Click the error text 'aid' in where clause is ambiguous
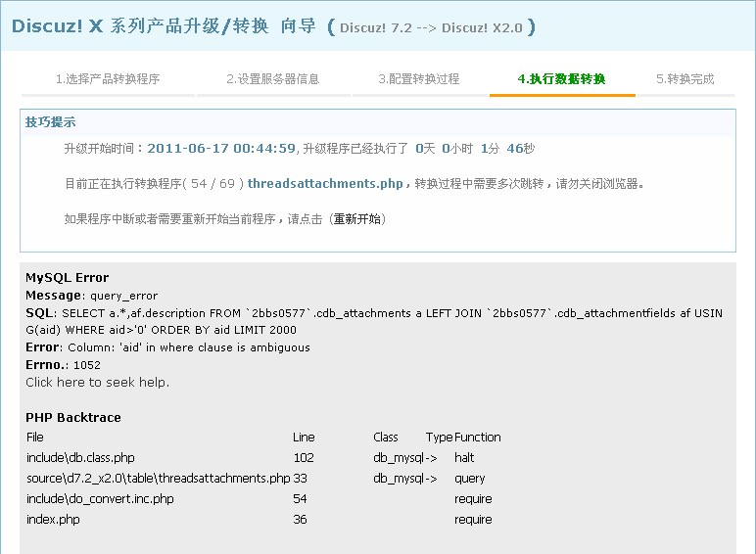 214,347
